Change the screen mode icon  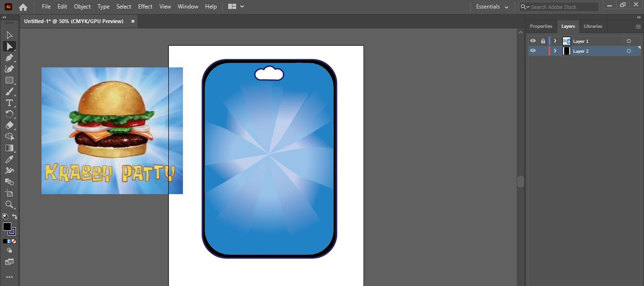pyautogui.click(x=9, y=262)
